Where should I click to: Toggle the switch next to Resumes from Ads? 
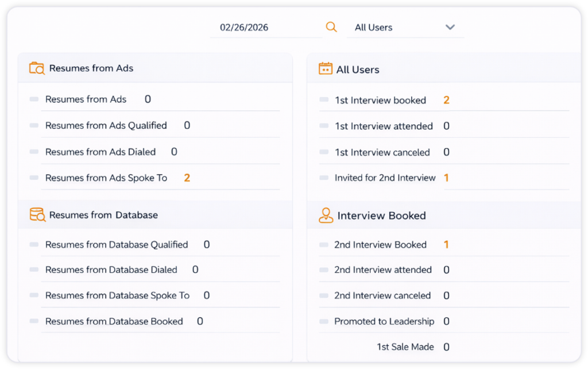tap(34, 99)
